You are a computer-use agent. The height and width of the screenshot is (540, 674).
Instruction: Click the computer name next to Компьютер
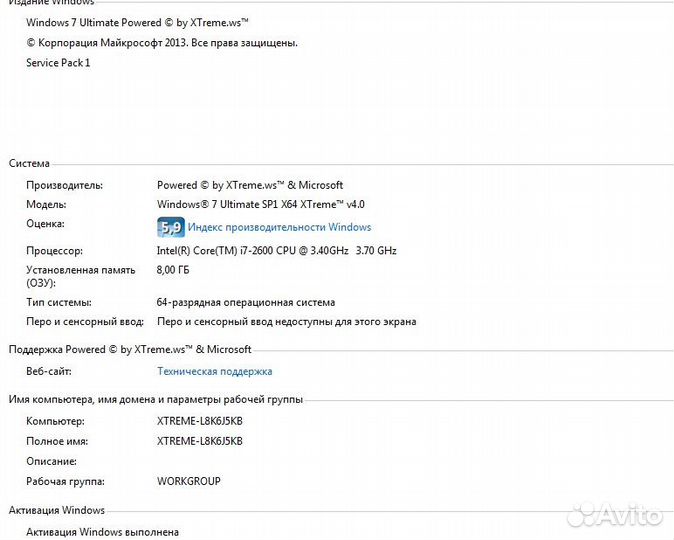[x=200, y=421]
